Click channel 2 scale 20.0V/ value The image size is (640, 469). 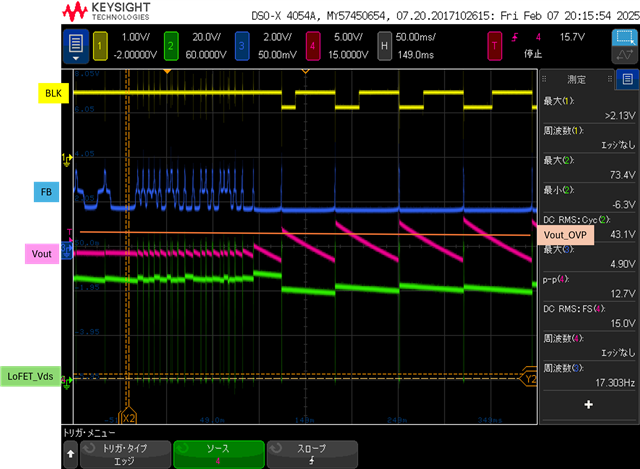[x=206, y=37]
